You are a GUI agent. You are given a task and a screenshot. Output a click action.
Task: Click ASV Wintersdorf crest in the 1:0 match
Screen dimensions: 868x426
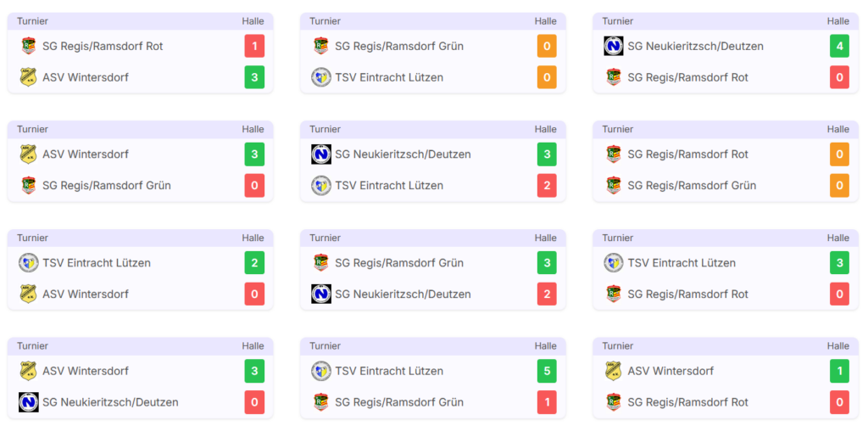[x=614, y=371]
